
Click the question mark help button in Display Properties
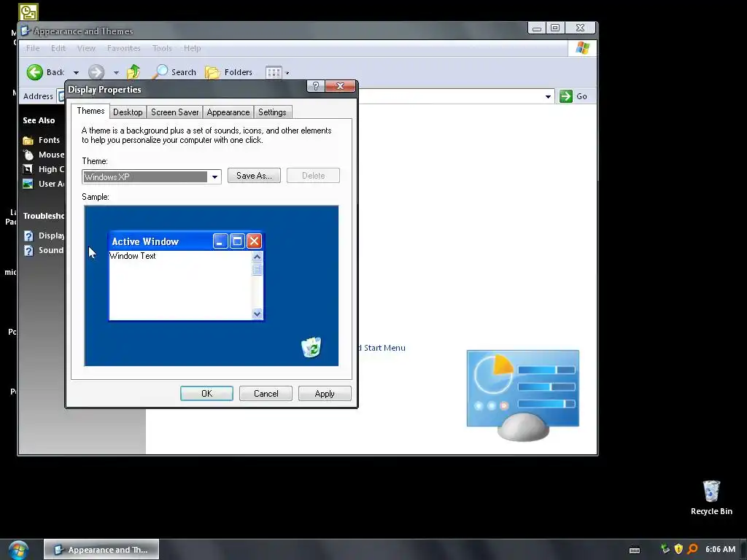[315, 86]
